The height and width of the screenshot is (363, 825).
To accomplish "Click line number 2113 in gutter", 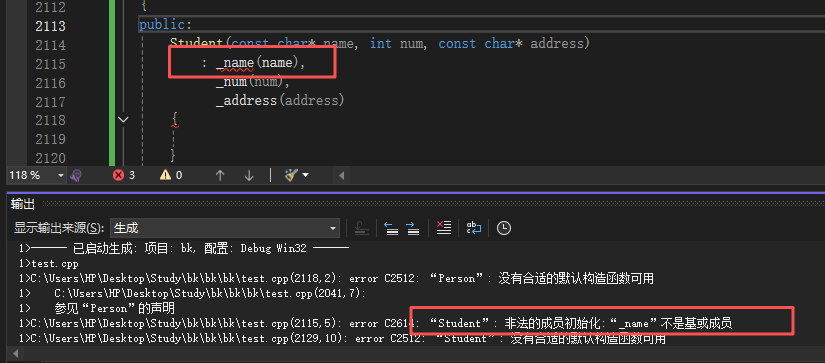I will [51, 26].
